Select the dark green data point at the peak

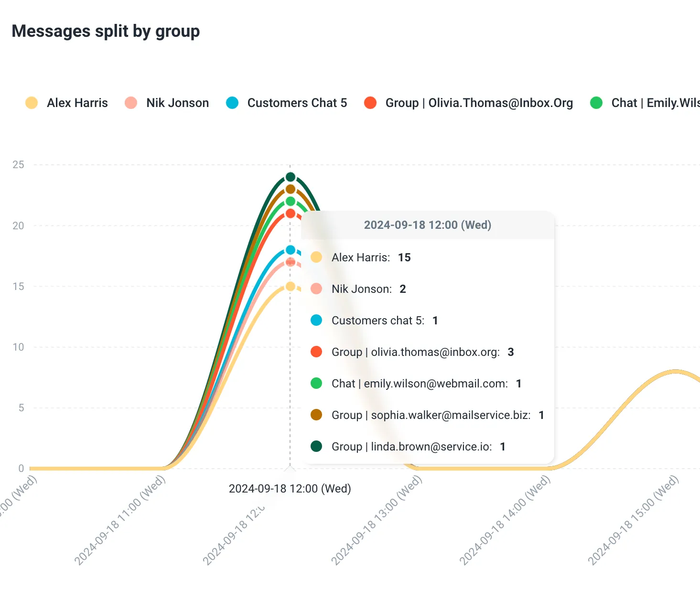coord(291,177)
